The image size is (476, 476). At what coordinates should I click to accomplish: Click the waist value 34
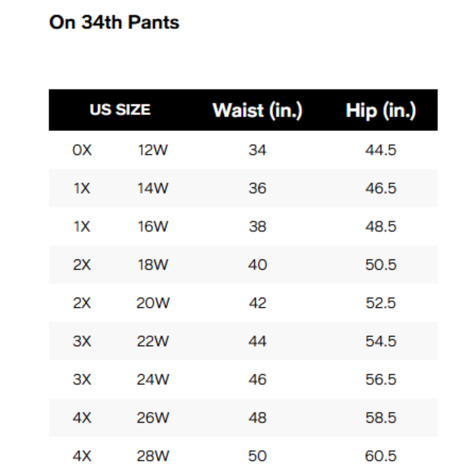257,150
